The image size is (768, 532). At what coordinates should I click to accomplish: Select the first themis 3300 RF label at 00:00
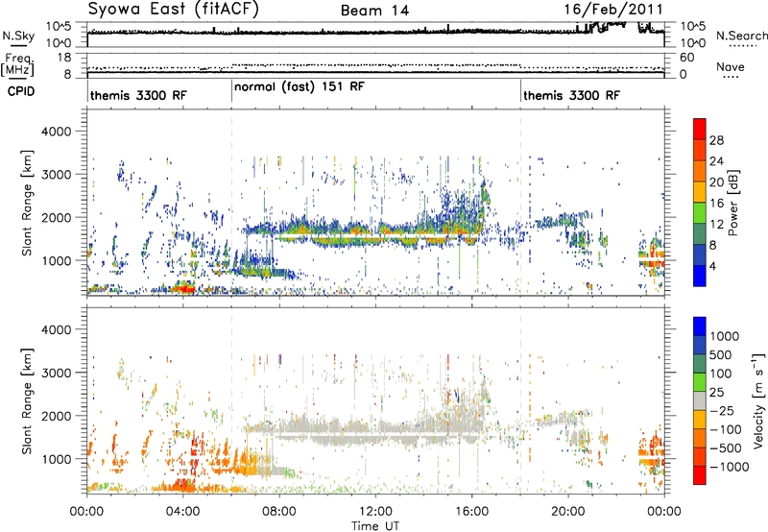pyautogui.click(x=138, y=95)
